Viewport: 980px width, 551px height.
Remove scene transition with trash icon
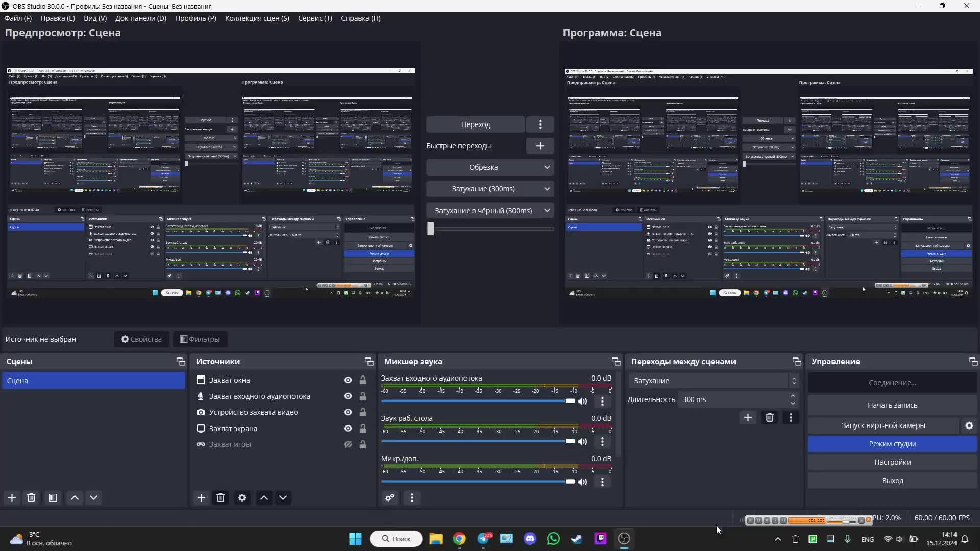(770, 418)
